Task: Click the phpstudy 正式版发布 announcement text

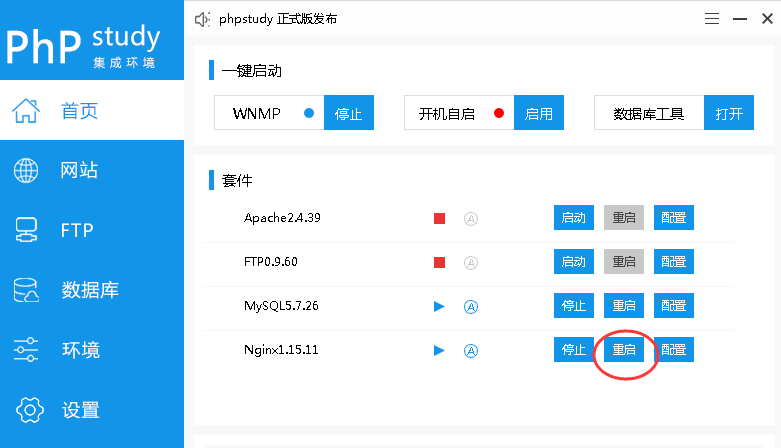Action: click(278, 19)
